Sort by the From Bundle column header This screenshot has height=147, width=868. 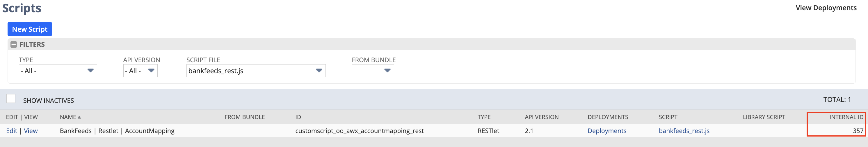[244, 117]
